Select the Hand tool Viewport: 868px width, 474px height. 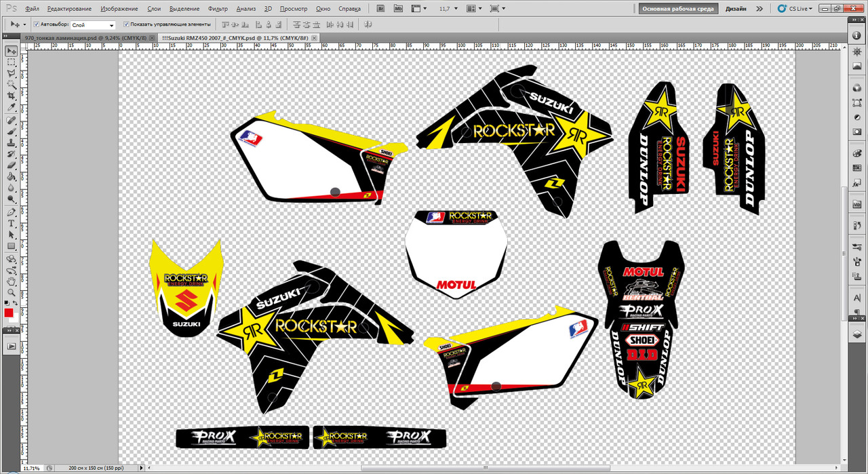[x=12, y=281]
